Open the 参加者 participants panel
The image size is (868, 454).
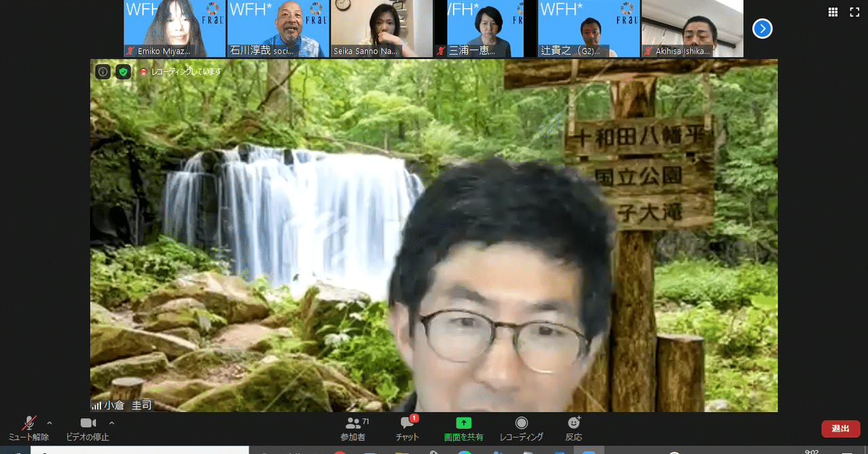354,429
